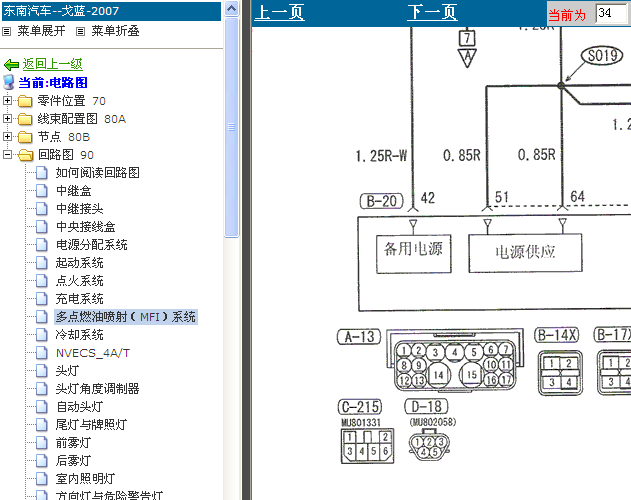Click sidebar scrollbar up arrow
631x500 pixels.
[x=231, y=8]
